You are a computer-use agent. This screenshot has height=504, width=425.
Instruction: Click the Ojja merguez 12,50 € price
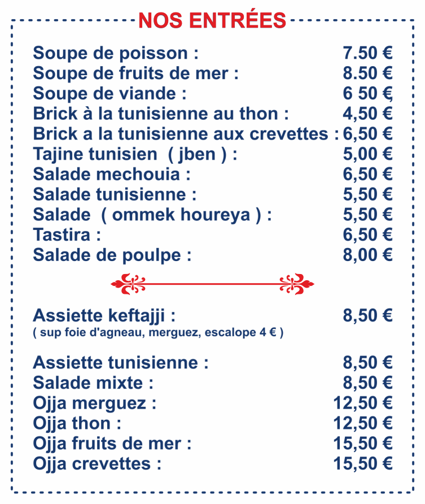pyautogui.click(x=363, y=403)
